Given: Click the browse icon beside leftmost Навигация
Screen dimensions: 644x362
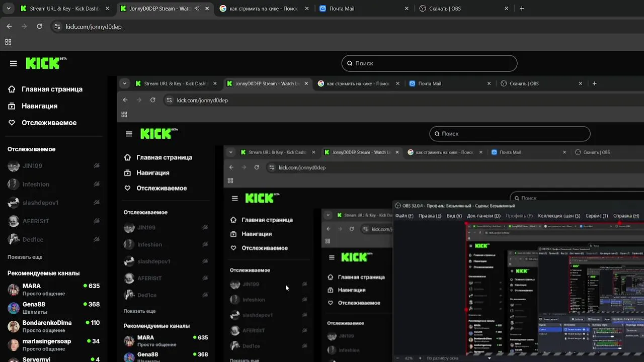Looking at the screenshot, I should click(x=12, y=106).
